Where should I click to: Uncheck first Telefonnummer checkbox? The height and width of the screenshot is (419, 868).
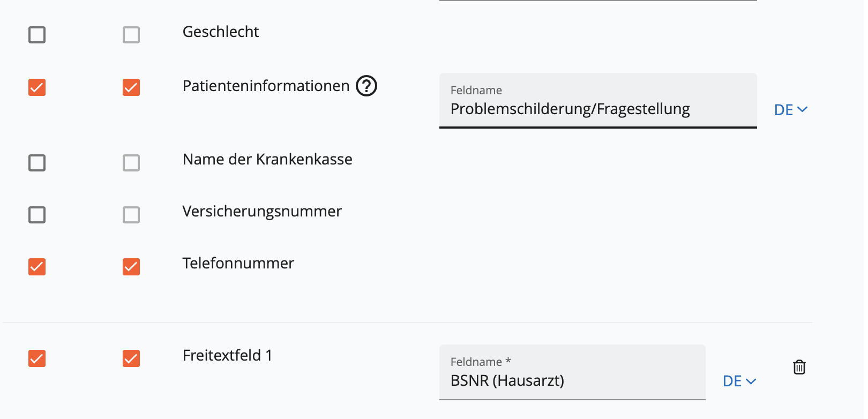point(37,267)
